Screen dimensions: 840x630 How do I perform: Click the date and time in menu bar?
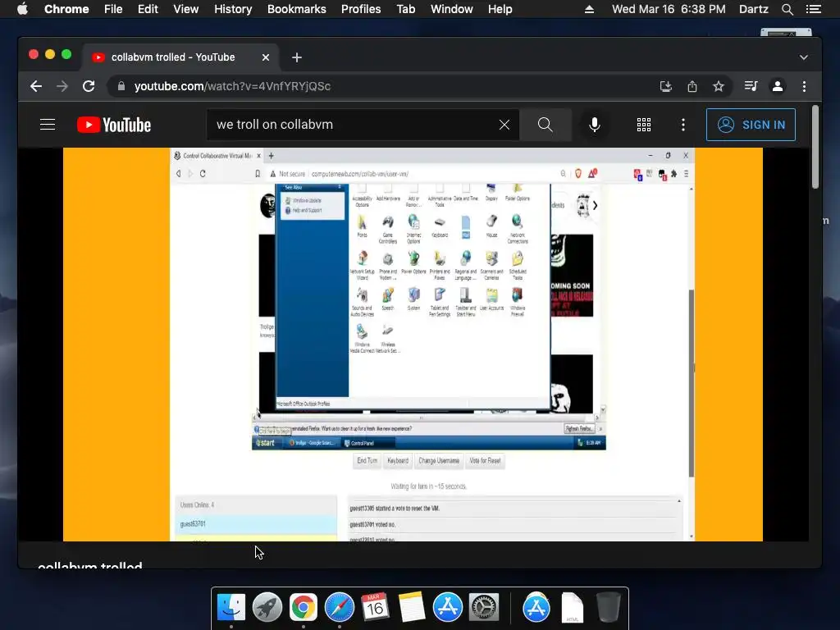tap(669, 9)
